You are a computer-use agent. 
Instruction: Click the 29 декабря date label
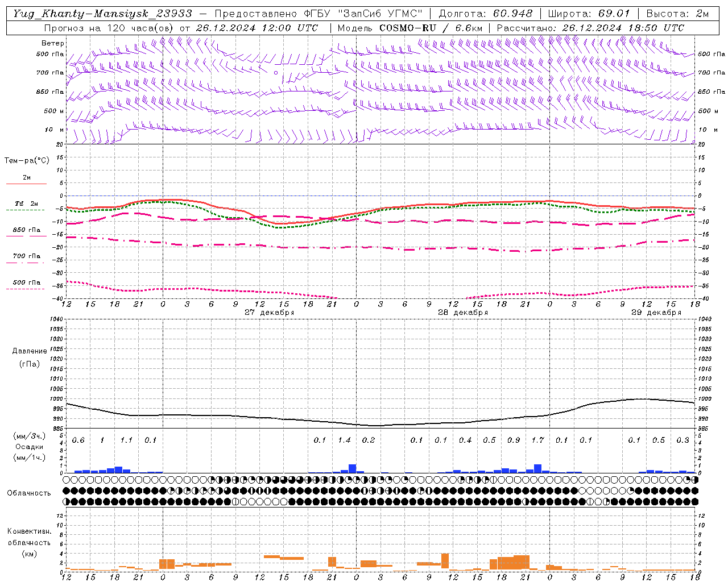[656, 313]
